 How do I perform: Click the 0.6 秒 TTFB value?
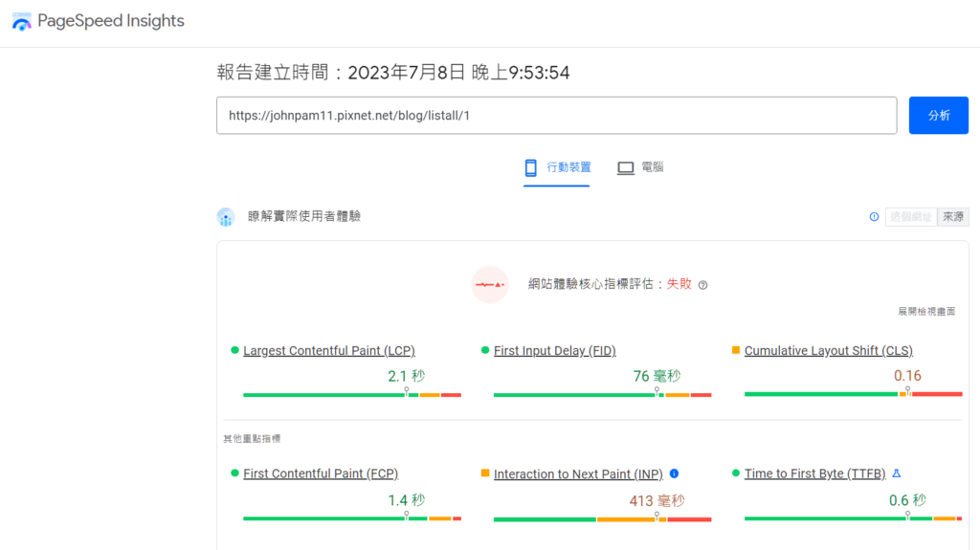(907, 500)
